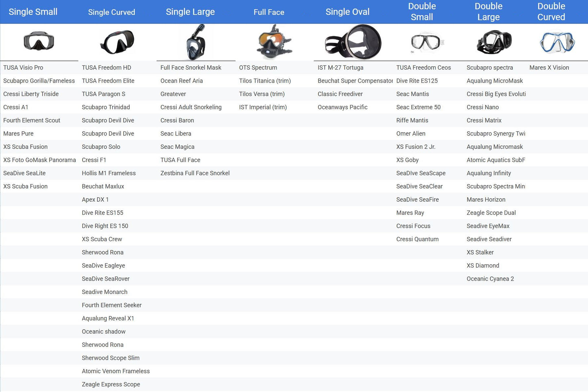
Task: Select the Single Small column header
Action: coord(33,12)
